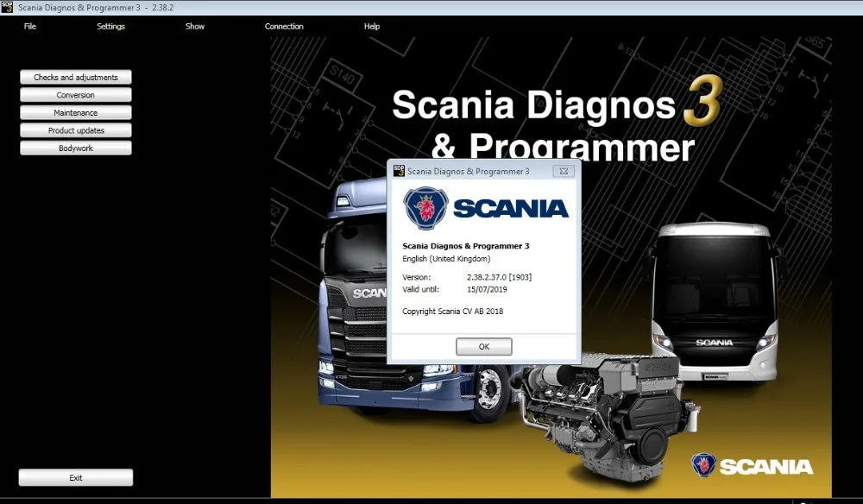Screen dimensions: 863x504
Task: Click the Scania griffin logo bottom right of splash
Action: point(703,465)
